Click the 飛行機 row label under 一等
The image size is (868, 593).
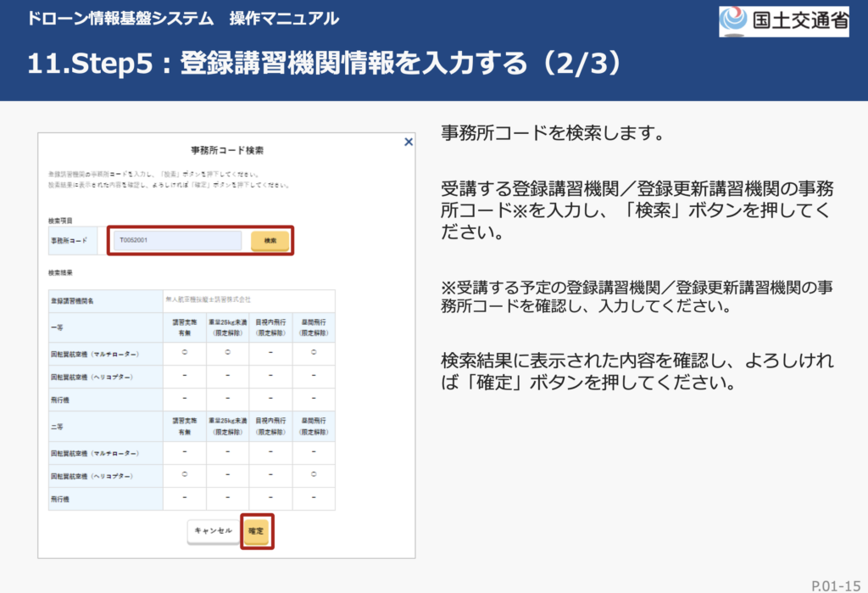pos(60,399)
